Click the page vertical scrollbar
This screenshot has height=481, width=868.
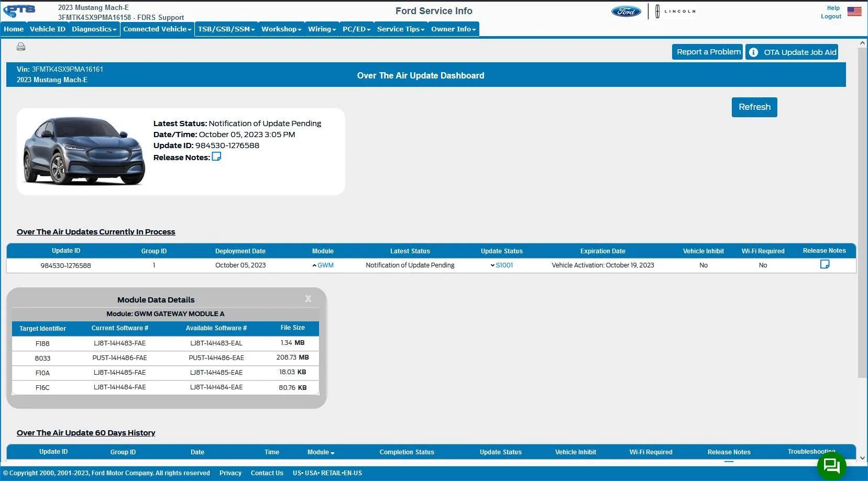pyautogui.click(x=862, y=212)
